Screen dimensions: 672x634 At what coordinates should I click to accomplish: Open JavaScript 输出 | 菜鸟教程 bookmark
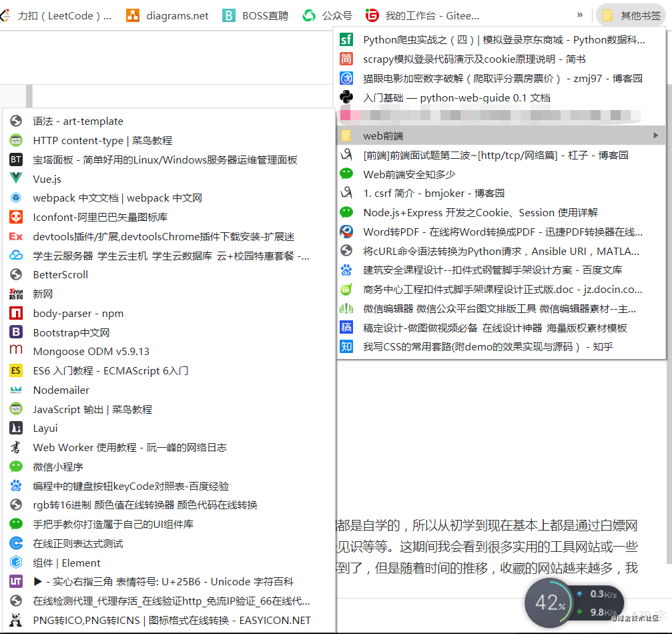click(168, 409)
